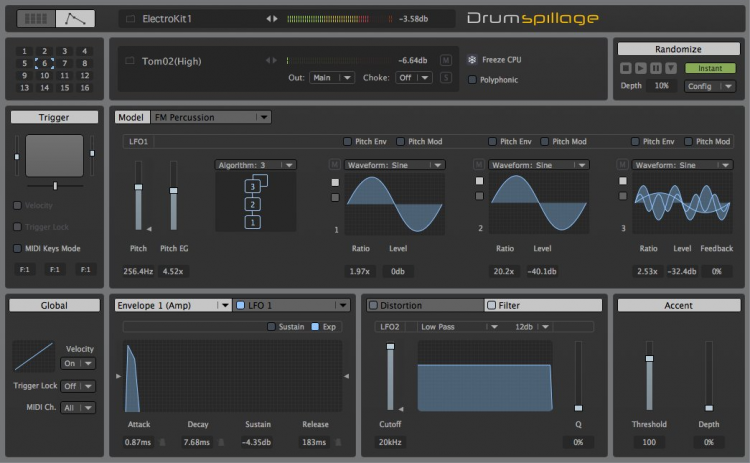Open the FM Percussion model dropdown
Screen dimensions: 750x463
(x=210, y=117)
